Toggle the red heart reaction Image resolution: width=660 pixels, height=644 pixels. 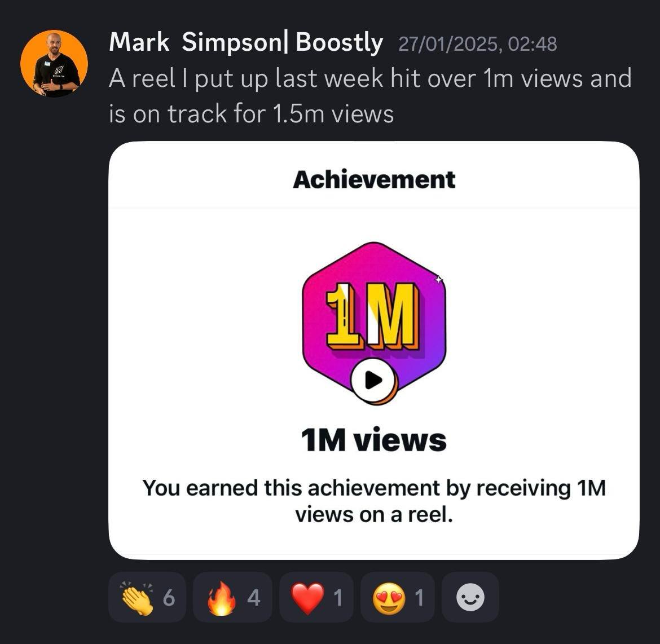point(316,597)
